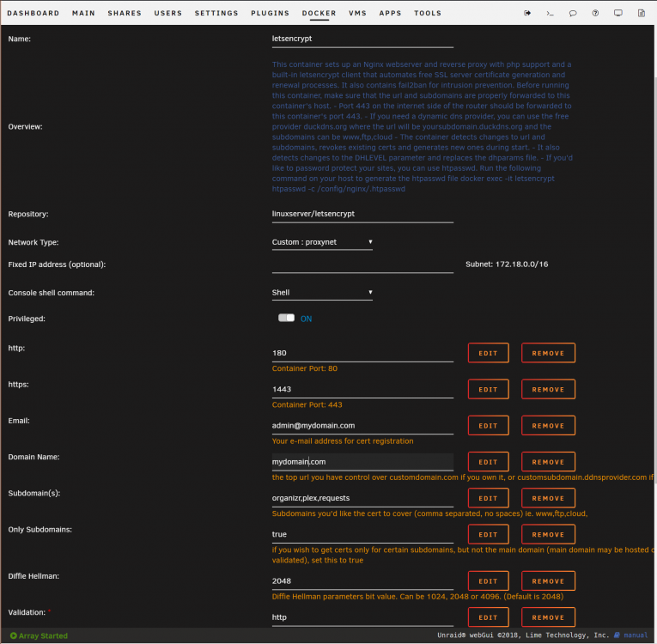Viewport: 657px width, 644px height.
Task: Click the info monitor icon
Action: tap(618, 13)
